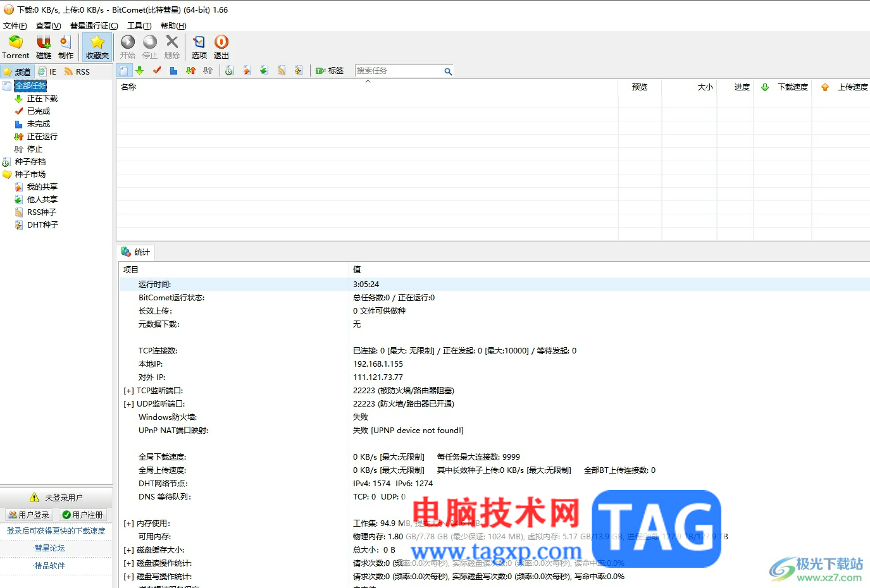Click the orange my-shares icon in the filter toolbar
This screenshot has height=588, width=870.
click(x=247, y=71)
